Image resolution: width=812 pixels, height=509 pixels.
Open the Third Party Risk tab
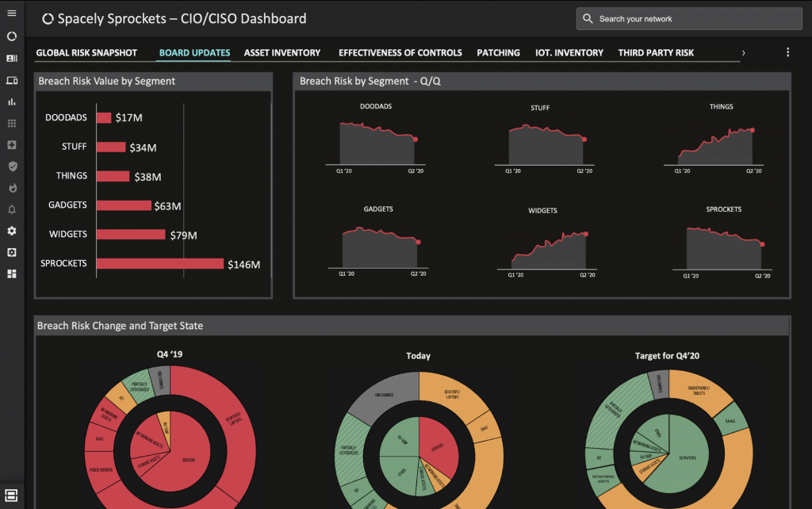[x=656, y=53]
